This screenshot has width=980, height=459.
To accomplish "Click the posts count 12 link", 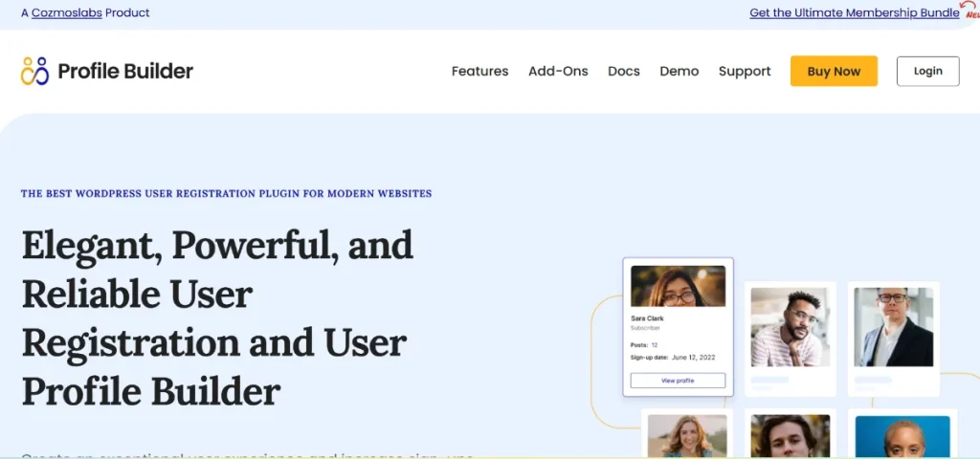I will [x=655, y=344].
